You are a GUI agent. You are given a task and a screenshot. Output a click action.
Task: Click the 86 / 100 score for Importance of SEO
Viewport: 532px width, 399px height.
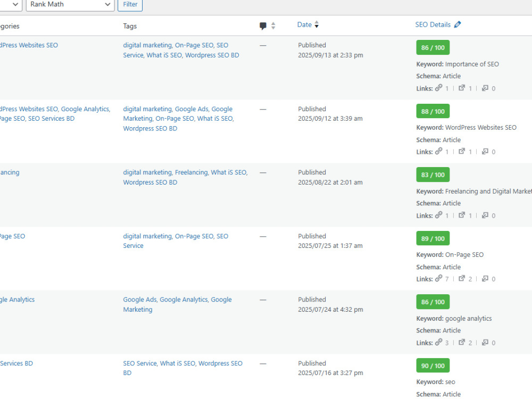(433, 47)
